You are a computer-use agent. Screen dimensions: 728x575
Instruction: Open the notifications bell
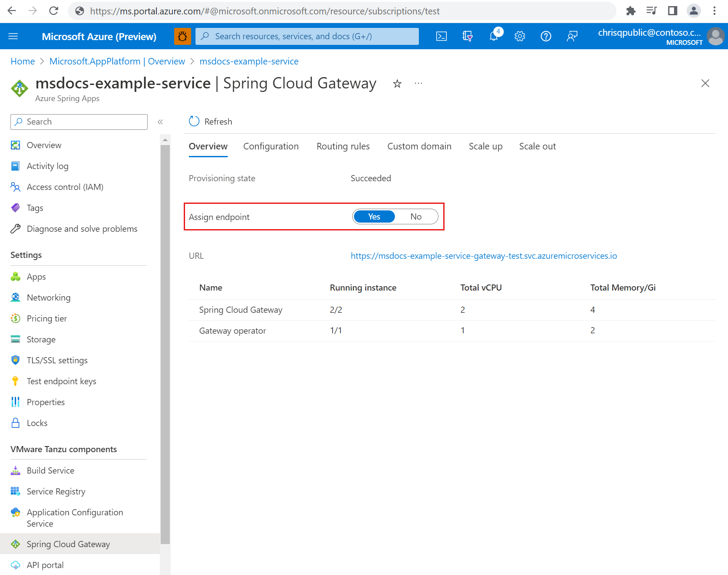click(x=494, y=36)
